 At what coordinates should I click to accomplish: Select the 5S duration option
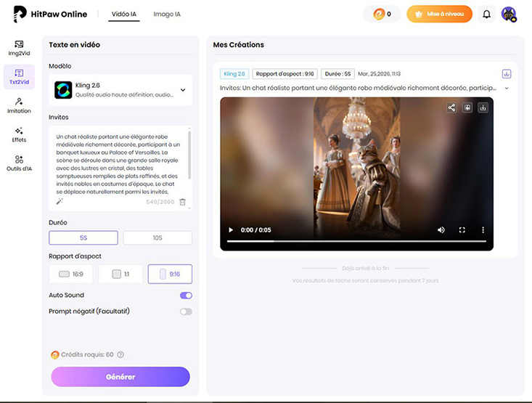tap(83, 237)
